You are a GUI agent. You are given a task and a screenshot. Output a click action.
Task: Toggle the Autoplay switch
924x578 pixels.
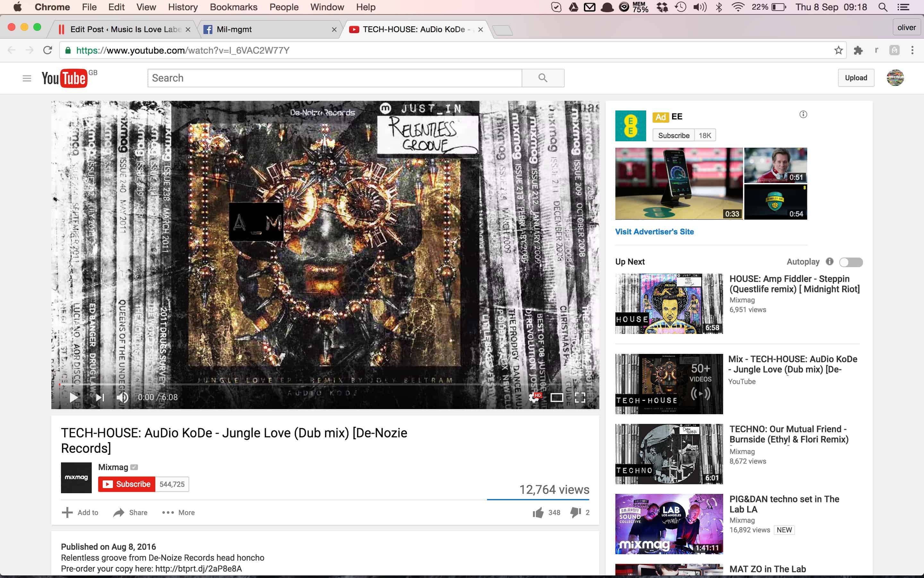pos(851,262)
